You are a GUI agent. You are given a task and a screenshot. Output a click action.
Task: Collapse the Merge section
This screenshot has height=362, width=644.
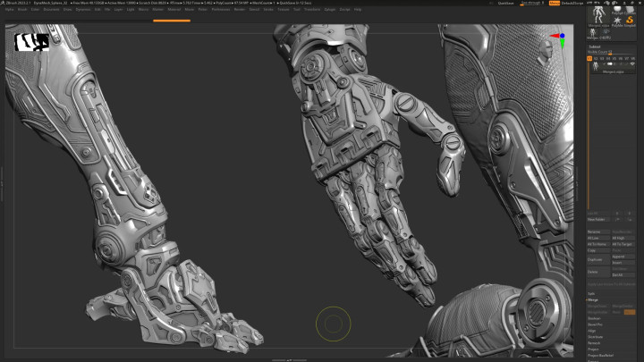(x=593, y=299)
